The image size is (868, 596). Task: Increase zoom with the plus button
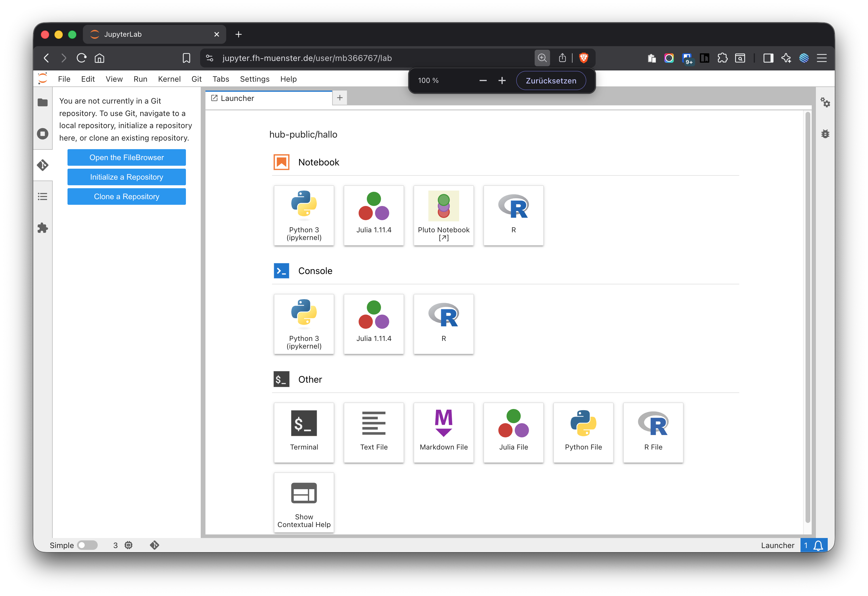pyautogui.click(x=501, y=81)
